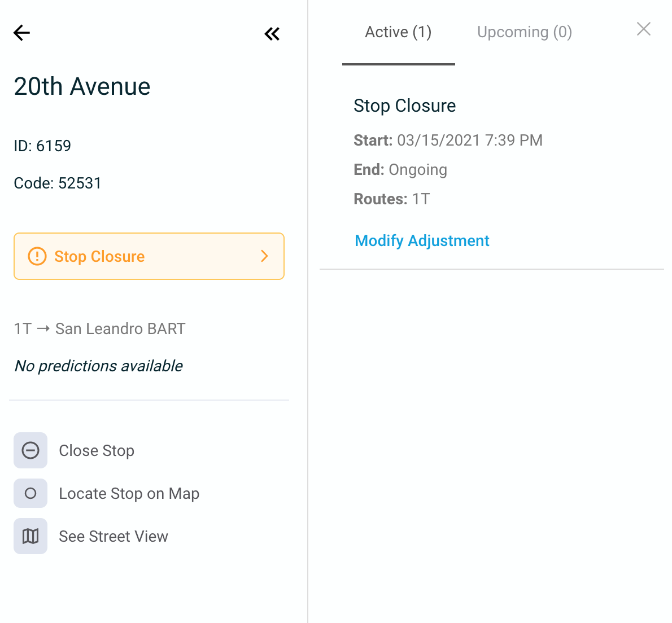The width and height of the screenshot is (672, 623).
Task: Open See Street View text option
Action: tap(114, 537)
